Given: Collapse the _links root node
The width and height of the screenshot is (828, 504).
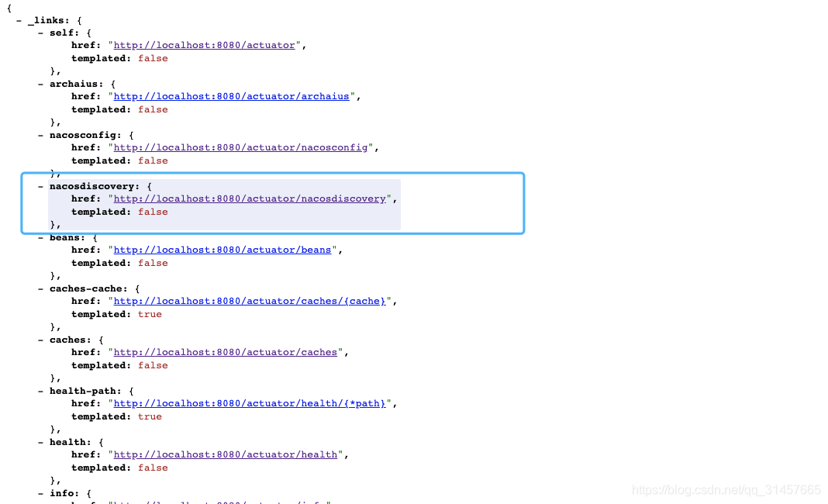Looking at the screenshot, I should point(19,20).
